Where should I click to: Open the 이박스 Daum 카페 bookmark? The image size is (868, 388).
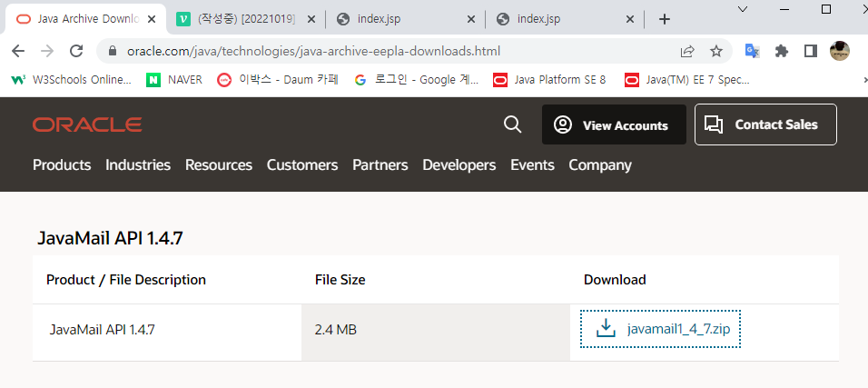(x=278, y=80)
